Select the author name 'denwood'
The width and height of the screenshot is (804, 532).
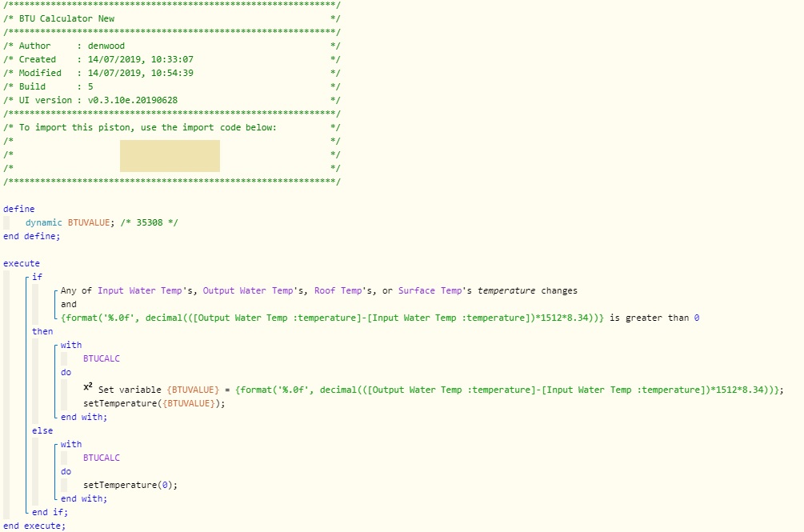[x=106, y=46]
